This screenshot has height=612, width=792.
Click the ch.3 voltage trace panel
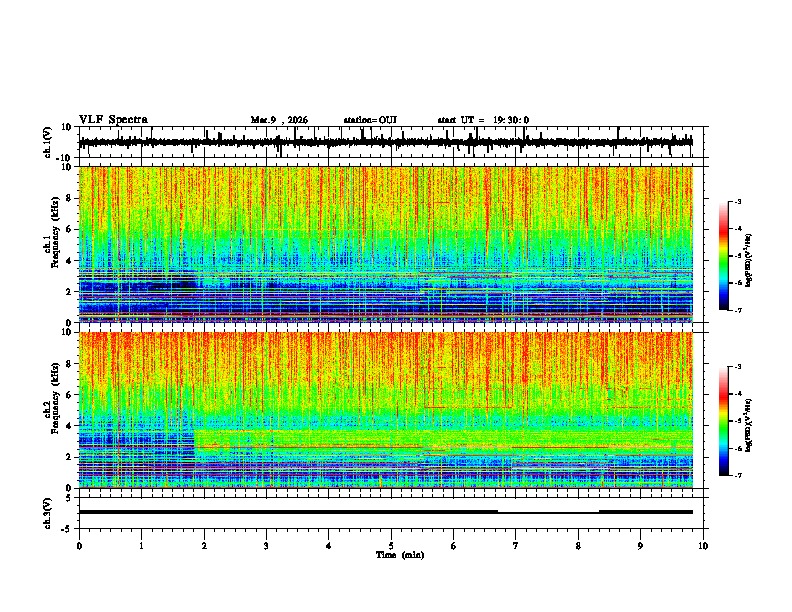point(393,513)
